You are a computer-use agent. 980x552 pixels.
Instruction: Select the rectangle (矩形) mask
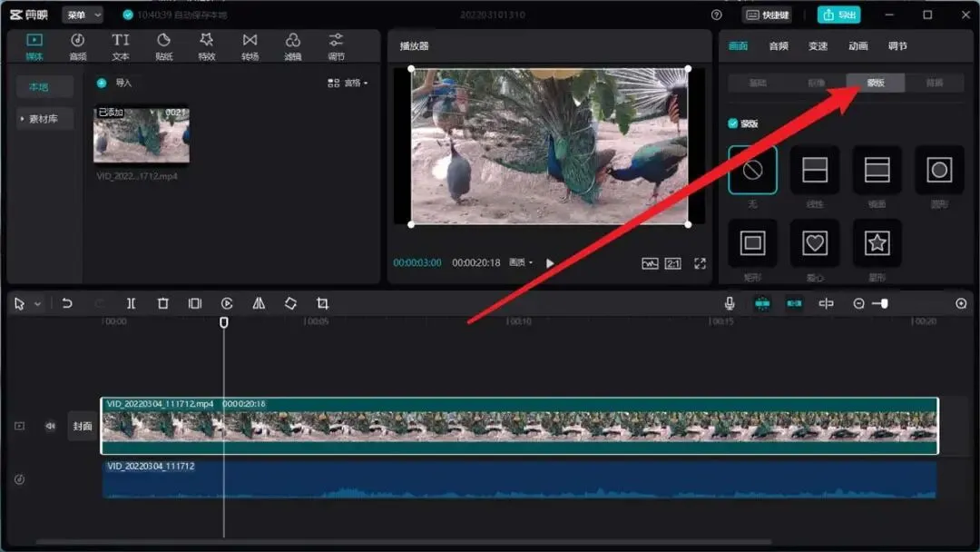752,243
